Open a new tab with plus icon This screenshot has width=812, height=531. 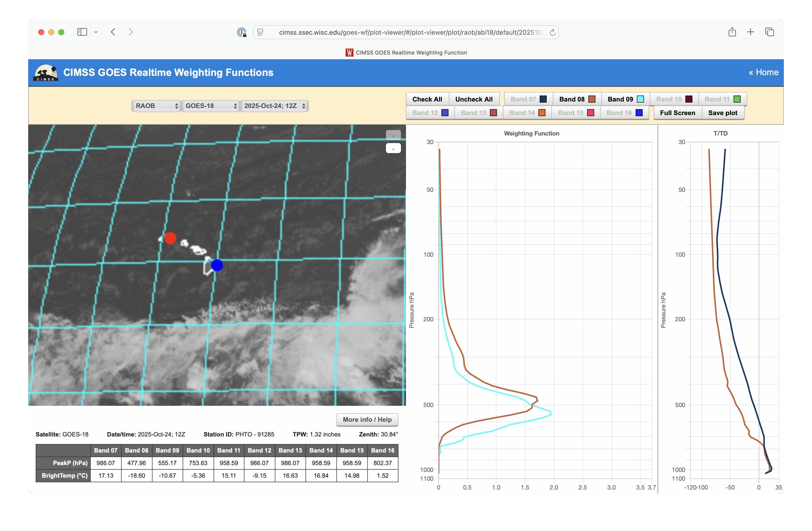(750, 32)
